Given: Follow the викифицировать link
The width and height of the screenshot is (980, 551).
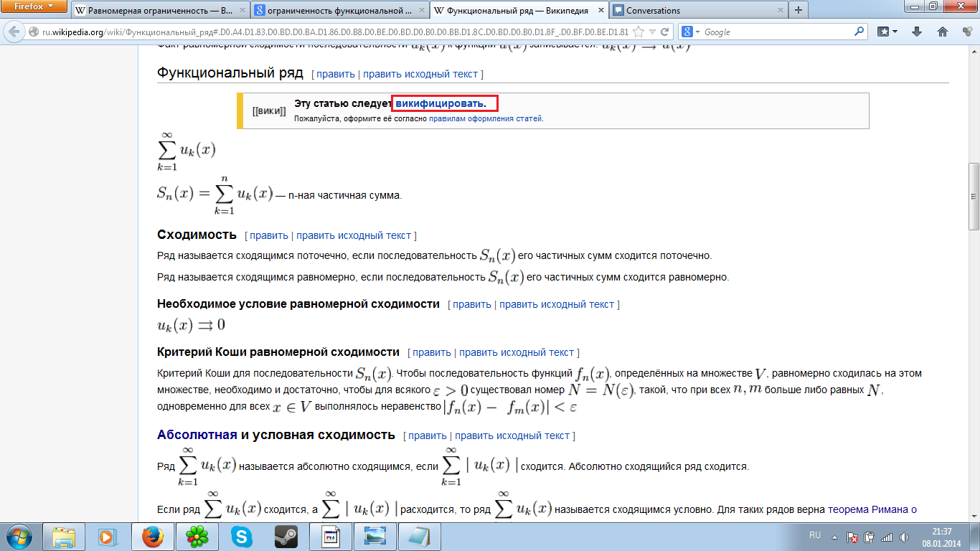Looking at the screenshot, I should click(x=439, y=103).
